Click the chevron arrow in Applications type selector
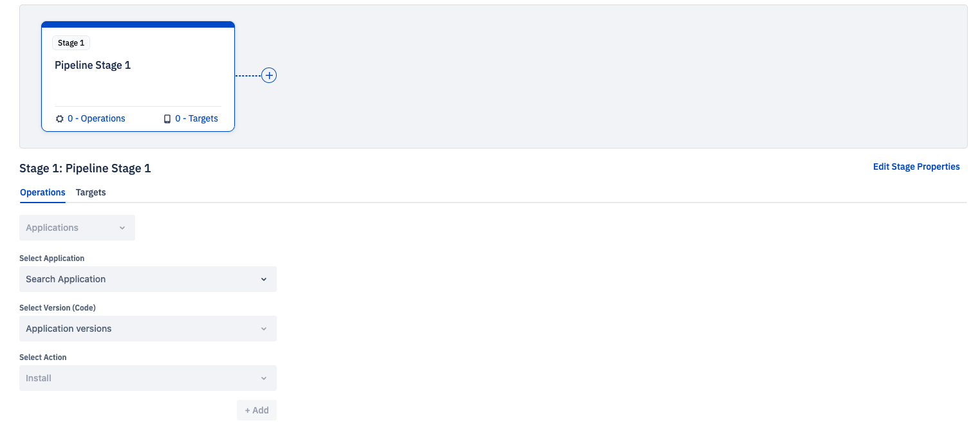This screenshot has width=980, height=443. (122, 228)
